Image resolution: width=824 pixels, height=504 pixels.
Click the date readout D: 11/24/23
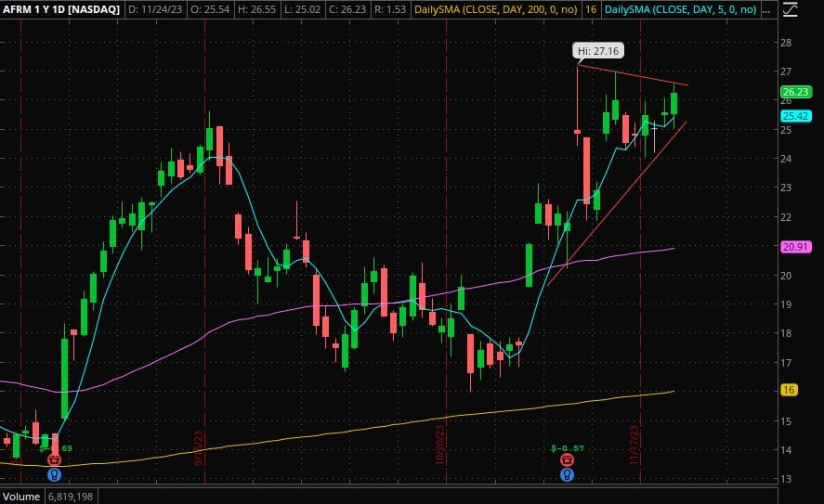(154, 9)
